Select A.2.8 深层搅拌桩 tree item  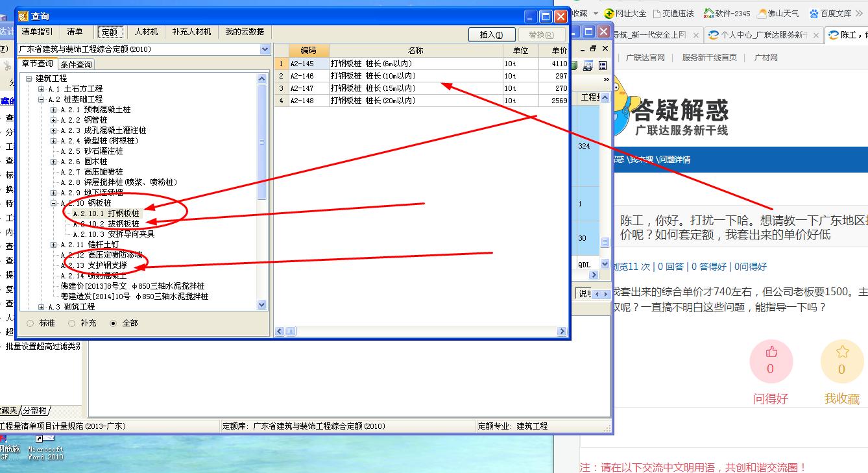click(119, 182)
